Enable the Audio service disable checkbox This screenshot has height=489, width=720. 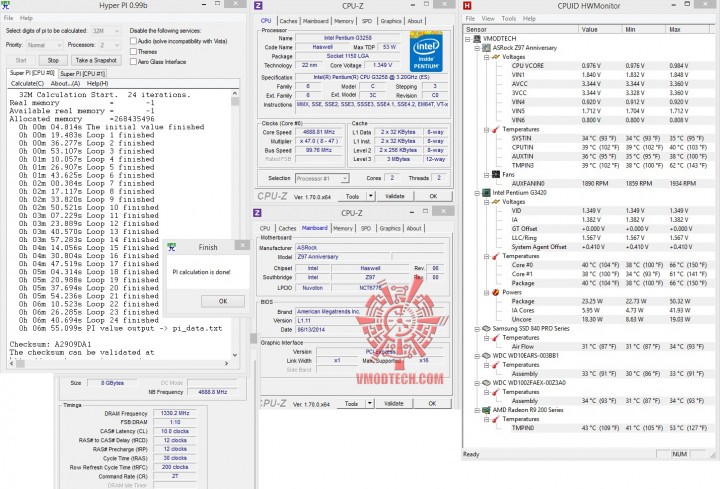click(x=133, y=41)
